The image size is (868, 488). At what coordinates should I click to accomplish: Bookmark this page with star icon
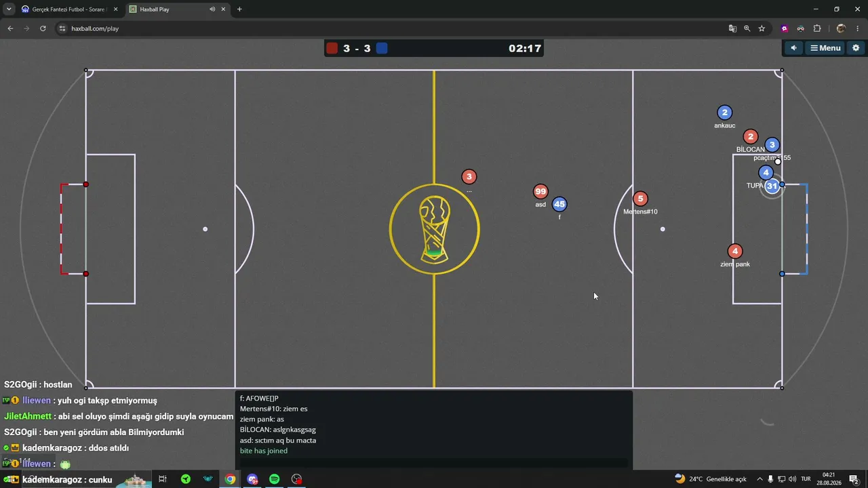(x=762, y=28)
